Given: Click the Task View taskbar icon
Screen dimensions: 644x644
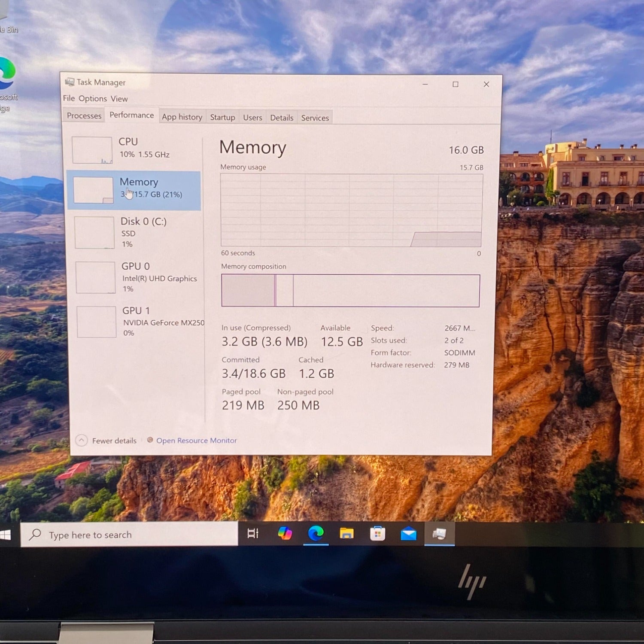Looking at the screenshot, I should [253, 534].
